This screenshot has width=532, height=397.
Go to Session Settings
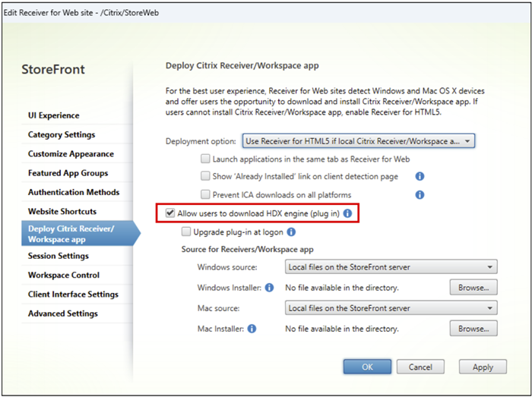pos(59,256)
